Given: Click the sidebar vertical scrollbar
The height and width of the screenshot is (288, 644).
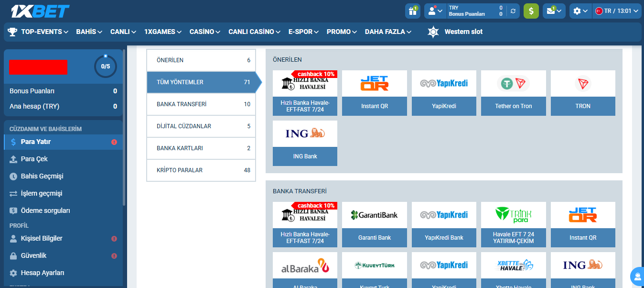Looking at the screenshot, I should point(124,127).
